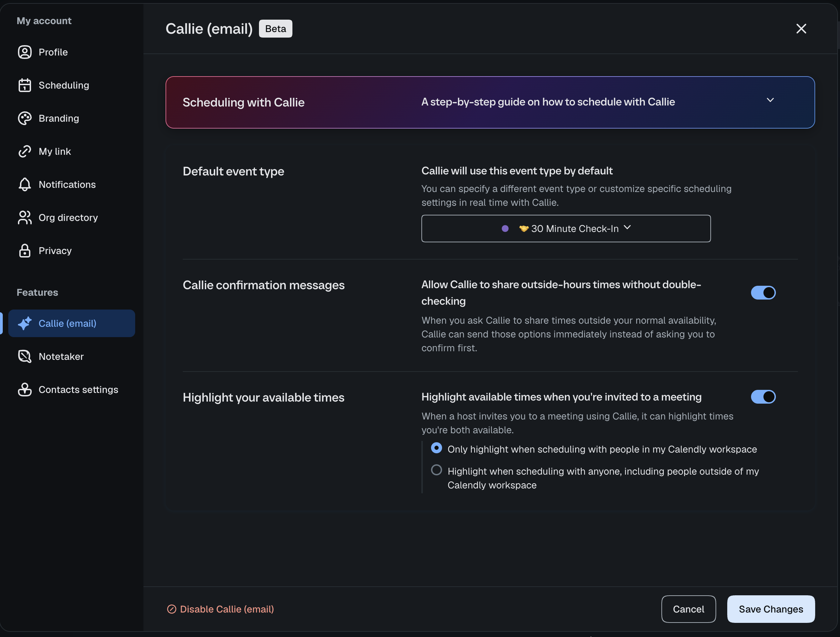Click the Privacy lock icon
840x637 pixels.
pos(25,251)
